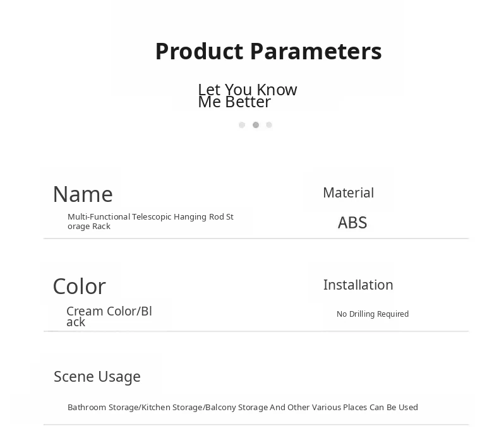The image size is (499, 448).
Task: Select the "Material" label
Action: click(x=348, y=193)
